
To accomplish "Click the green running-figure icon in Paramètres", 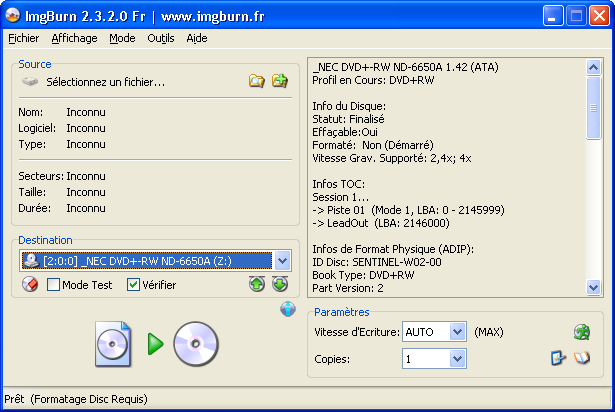I will point(582,332).
